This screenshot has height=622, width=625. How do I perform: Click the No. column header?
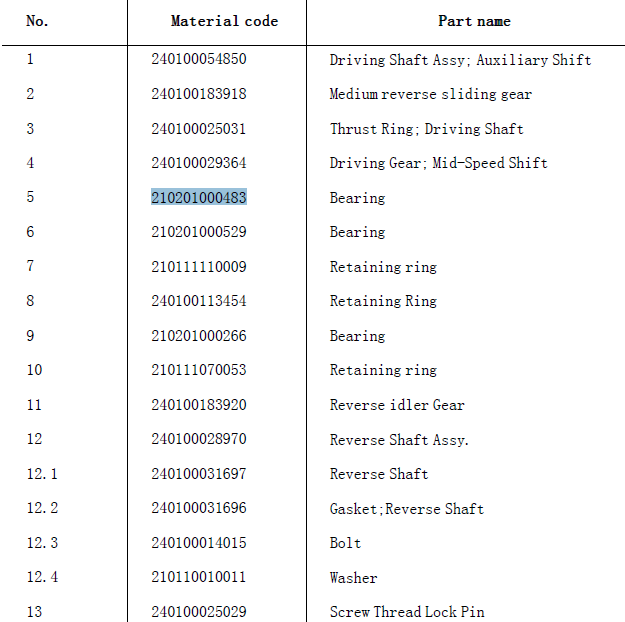coord(37,21)
